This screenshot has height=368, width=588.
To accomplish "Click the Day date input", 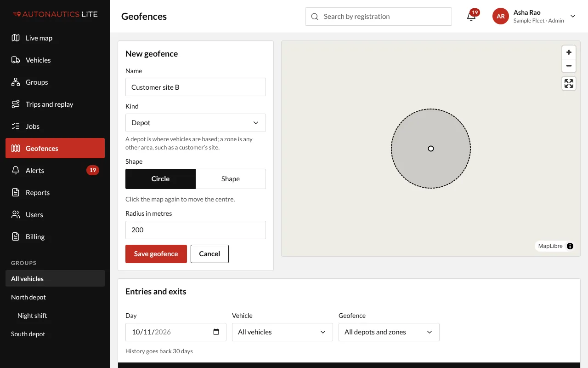I will pyautogui.click(x=176, y=332).
